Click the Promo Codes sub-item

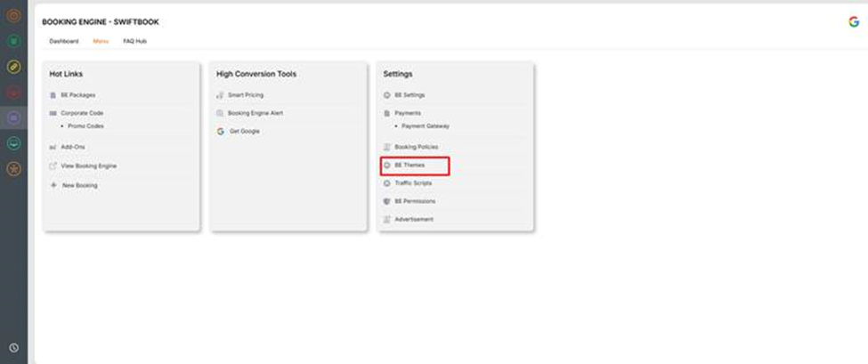[85, 126]
